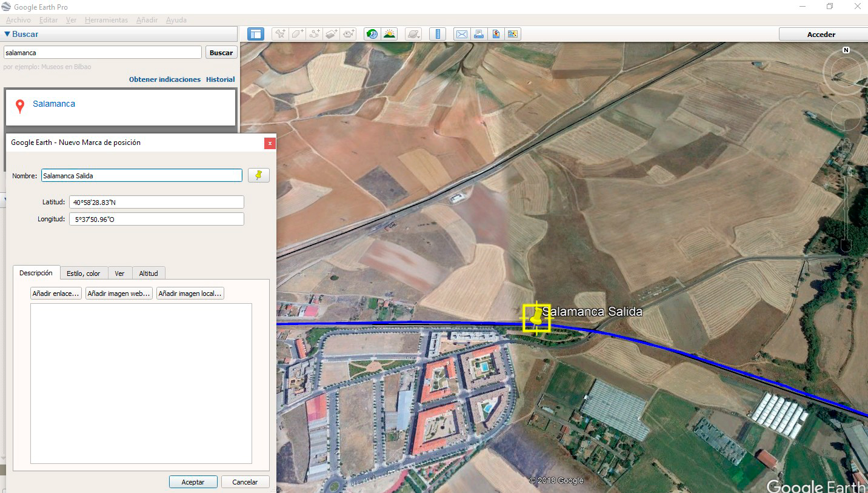Click inside the description text area
Screen dimensions: 868x493
coord(141,383)
